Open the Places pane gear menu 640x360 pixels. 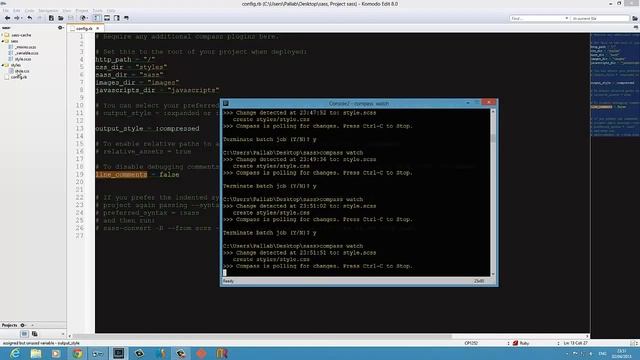pyautogui.click(x=60, y=28)
